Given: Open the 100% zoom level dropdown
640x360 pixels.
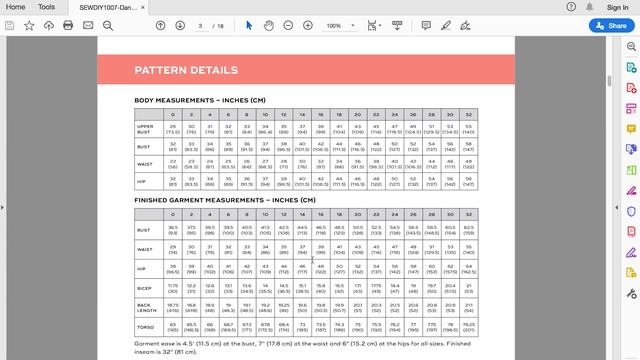Looking at the screenshot, I should click(340, 26).
